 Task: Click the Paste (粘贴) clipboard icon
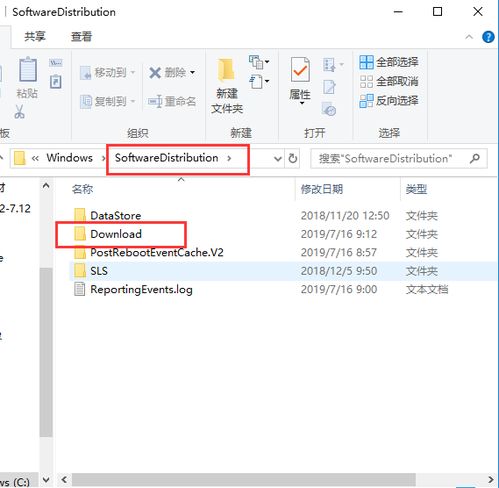[28, 70]
